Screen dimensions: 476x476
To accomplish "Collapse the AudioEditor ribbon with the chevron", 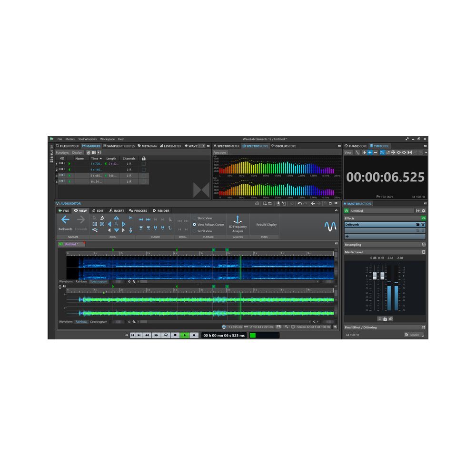I will point(336,210).
